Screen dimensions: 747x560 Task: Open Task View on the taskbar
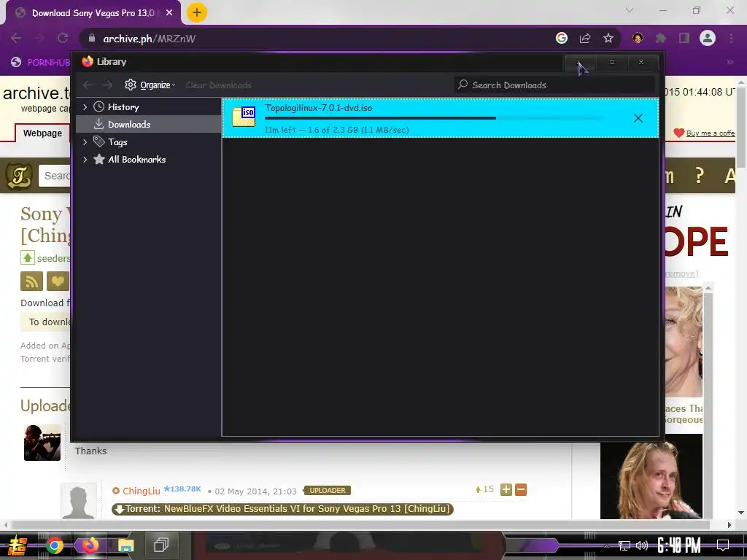click(161, 545)
